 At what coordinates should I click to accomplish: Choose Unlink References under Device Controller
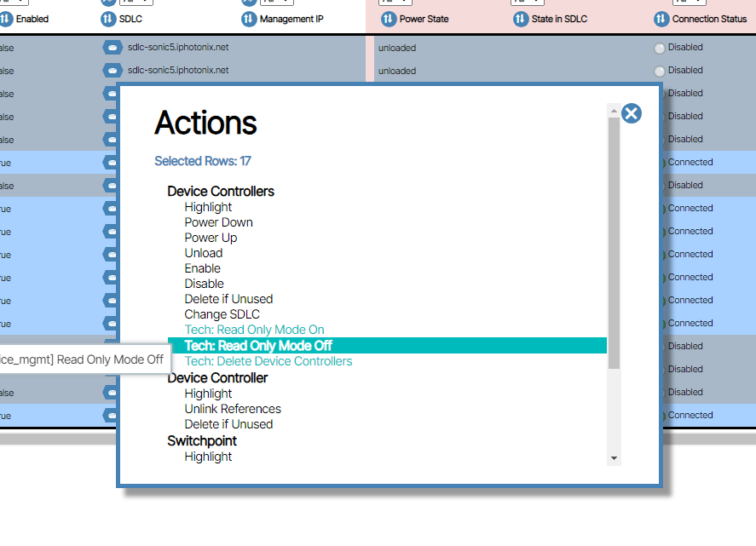coord(233,409)
